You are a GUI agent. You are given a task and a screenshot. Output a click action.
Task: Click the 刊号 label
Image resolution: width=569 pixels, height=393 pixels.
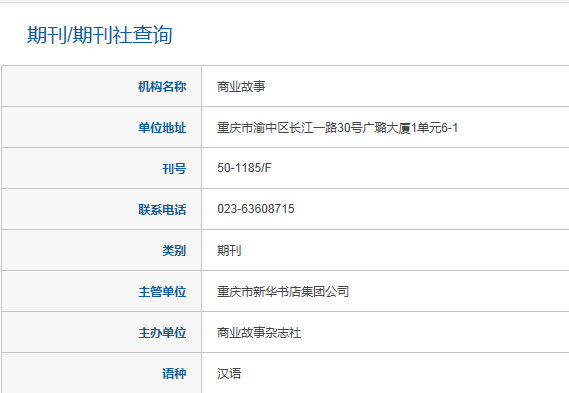(x=174, y=168)
